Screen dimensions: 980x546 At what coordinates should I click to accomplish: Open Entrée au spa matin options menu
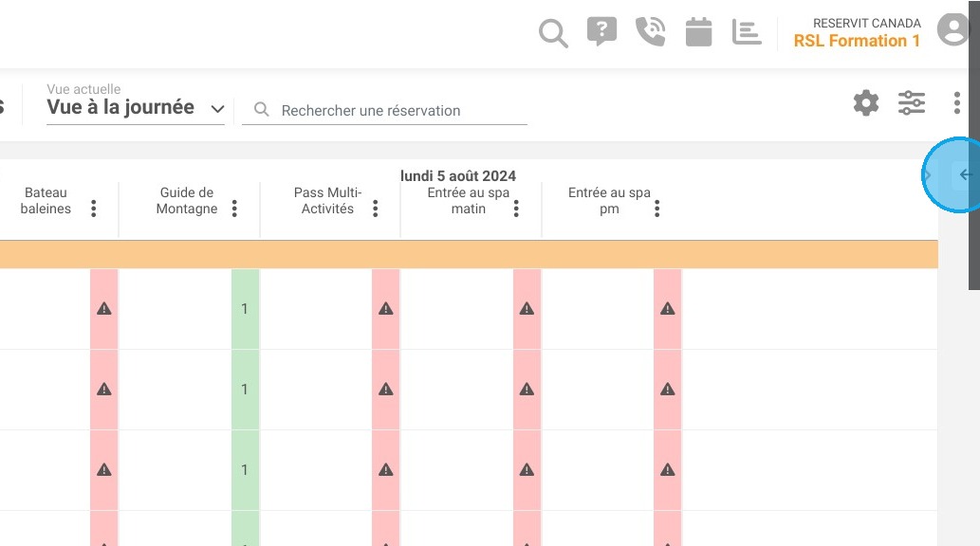(516, 208)
